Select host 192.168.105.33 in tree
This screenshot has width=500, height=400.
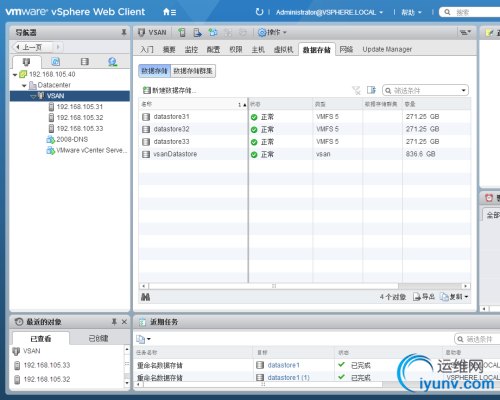pos(80,129)
